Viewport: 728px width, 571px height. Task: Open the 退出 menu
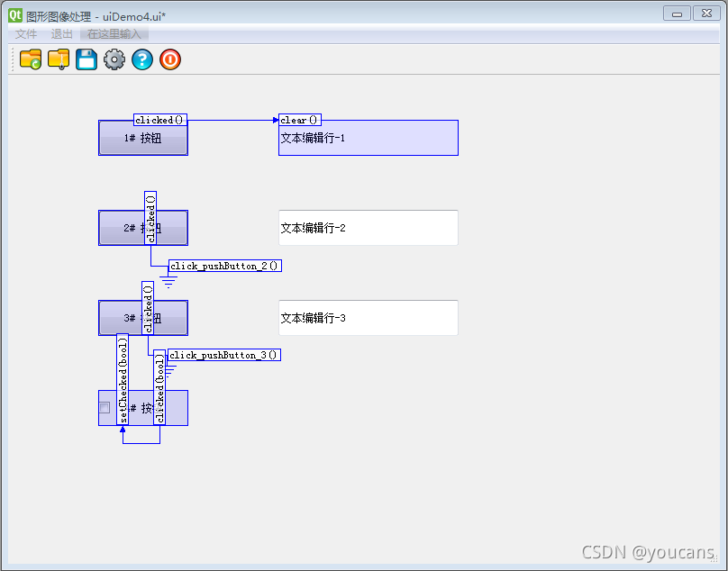point(62,34)
